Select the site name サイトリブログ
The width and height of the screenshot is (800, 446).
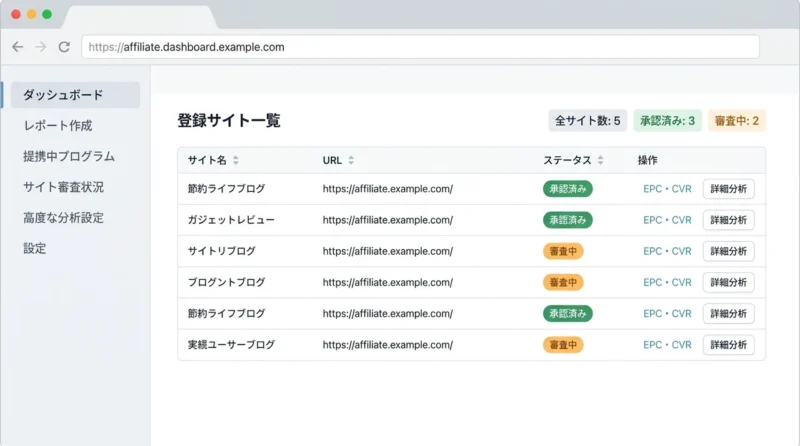[x=221, y=251]
